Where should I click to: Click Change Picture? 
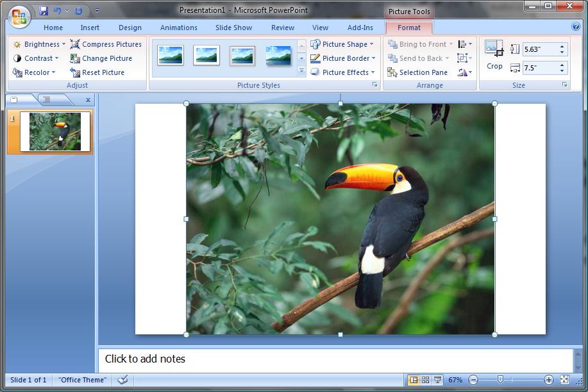(x=101, y=58)
